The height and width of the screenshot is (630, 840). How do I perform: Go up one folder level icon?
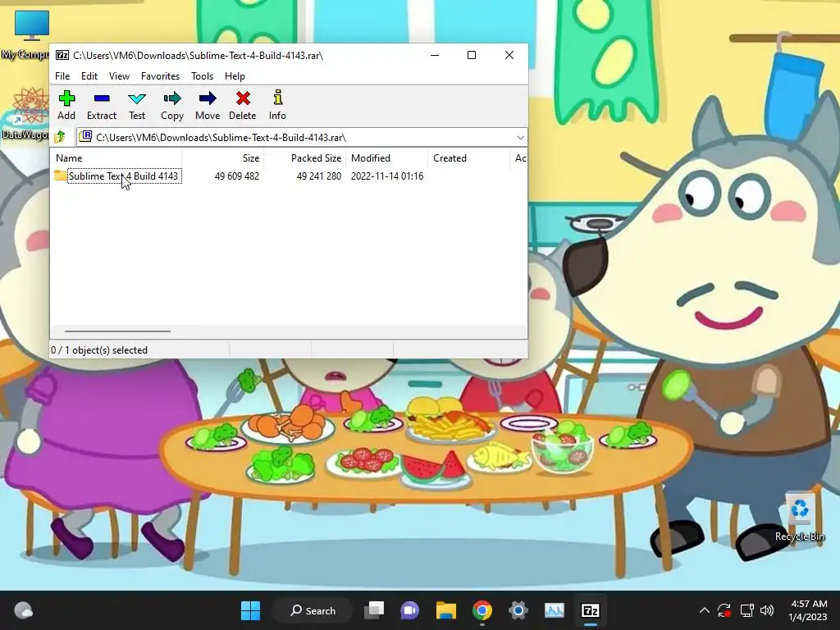60,138
